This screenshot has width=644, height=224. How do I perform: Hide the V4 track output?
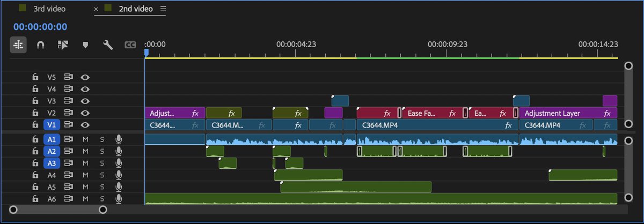click(85, 89)
